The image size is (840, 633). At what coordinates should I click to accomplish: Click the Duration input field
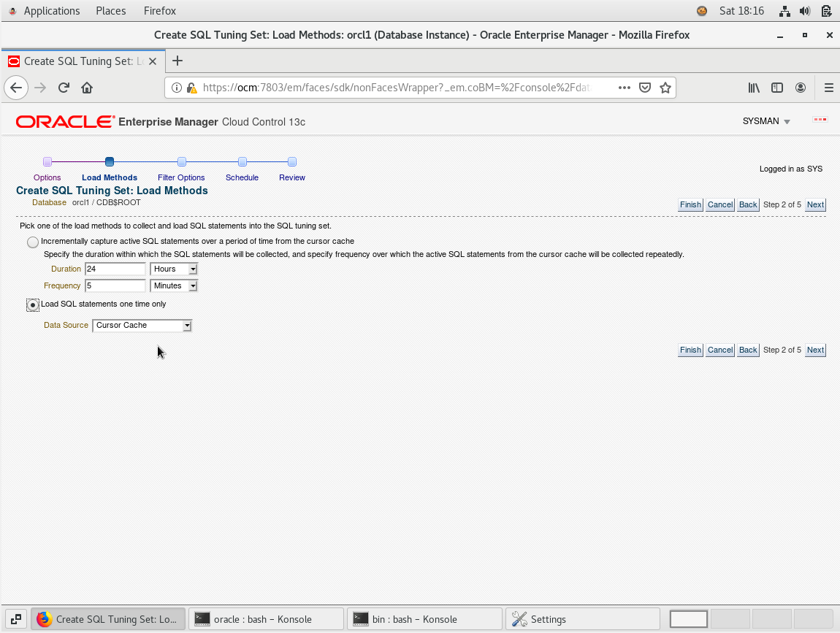click(115, 269)
